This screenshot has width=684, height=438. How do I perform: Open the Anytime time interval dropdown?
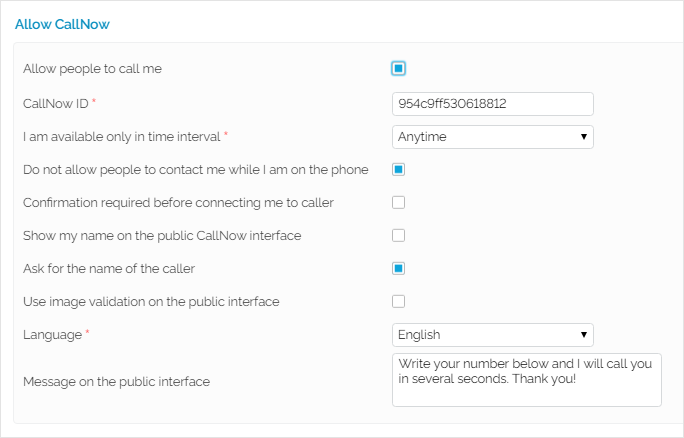tap(492, 137)
